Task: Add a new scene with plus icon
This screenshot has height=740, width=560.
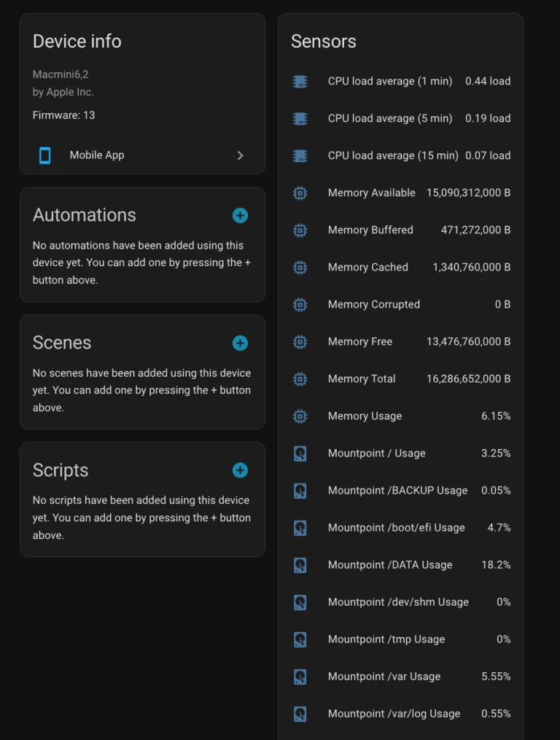Action: click(240, 343)
